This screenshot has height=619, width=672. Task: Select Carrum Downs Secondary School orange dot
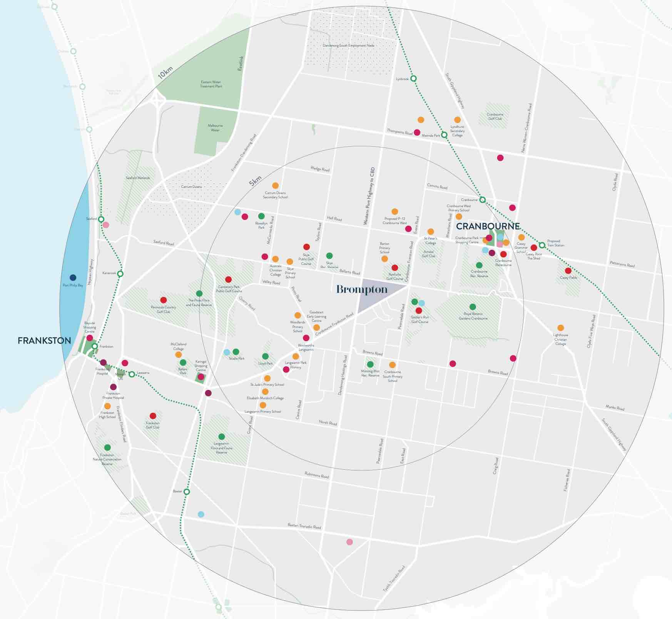(x=275, y=186)
